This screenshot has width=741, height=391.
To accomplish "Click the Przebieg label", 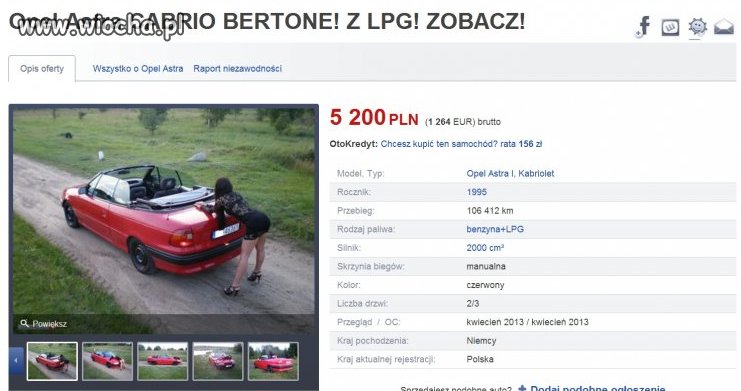I will pyautogui.click(x=355, y=211).
